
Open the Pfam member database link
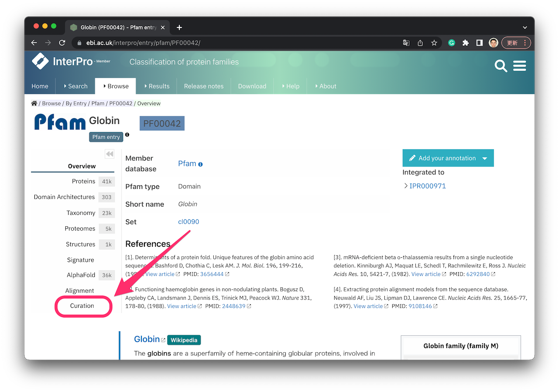(187, 164)
